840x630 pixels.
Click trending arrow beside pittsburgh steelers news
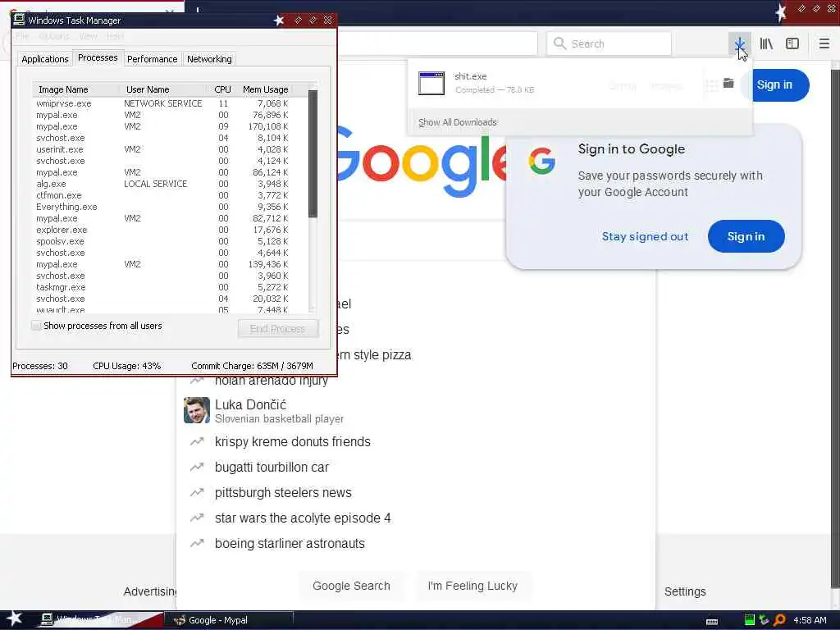(197, 492)
